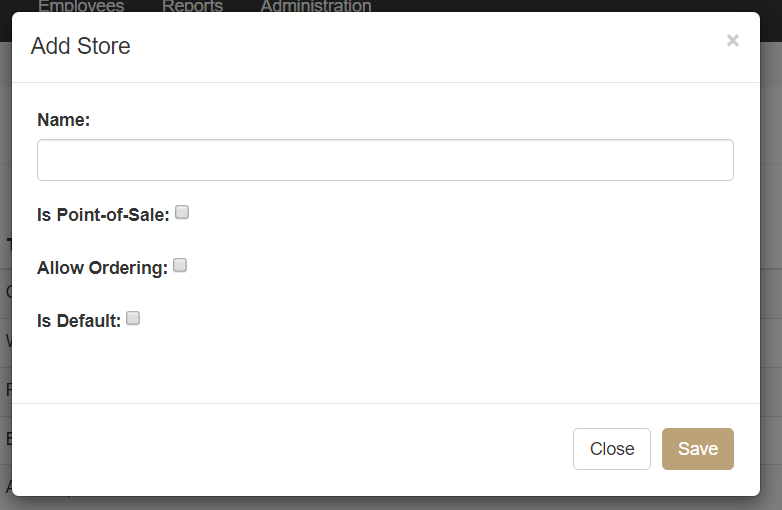Click the Add Store dialog title
This screenshot has height=510, width=782.
coord(80,46)
